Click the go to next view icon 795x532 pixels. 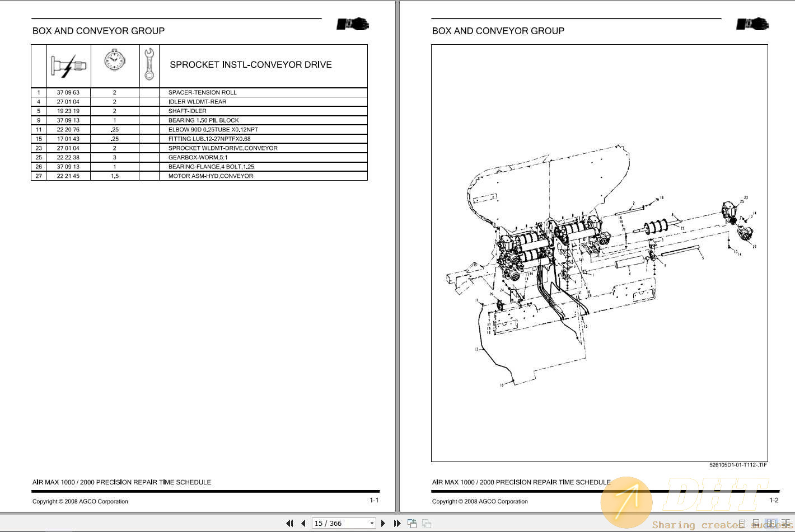(427, 524)
